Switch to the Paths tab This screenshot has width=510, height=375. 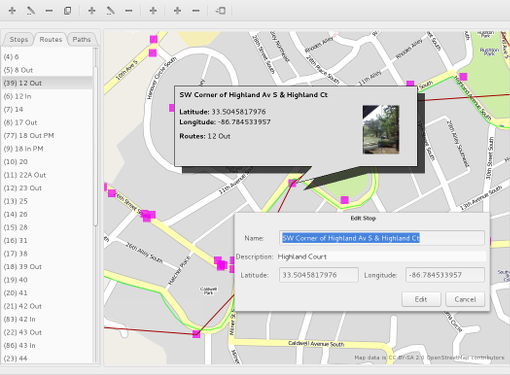click(x=82, y=39)
